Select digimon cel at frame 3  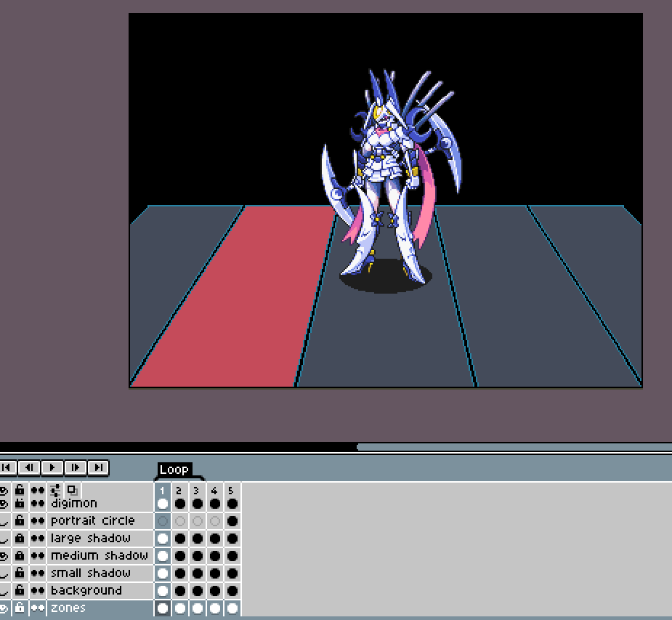click(x=197, y=504)
